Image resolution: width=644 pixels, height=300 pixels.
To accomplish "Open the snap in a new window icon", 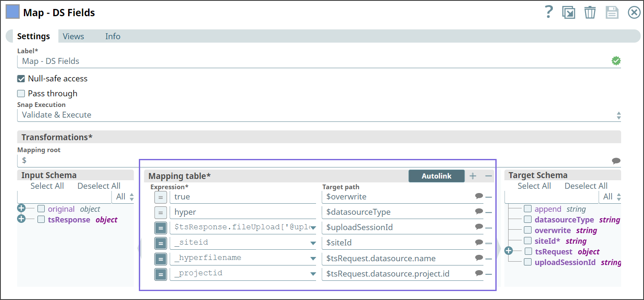I will click(x=569, y=12).
